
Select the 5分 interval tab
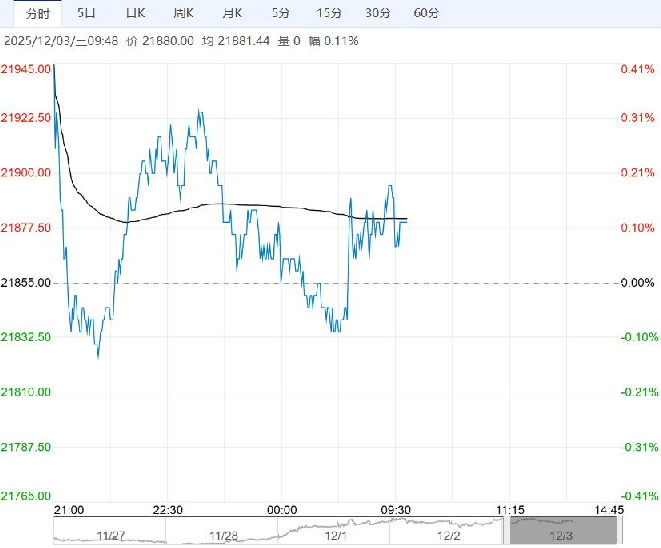281,13
